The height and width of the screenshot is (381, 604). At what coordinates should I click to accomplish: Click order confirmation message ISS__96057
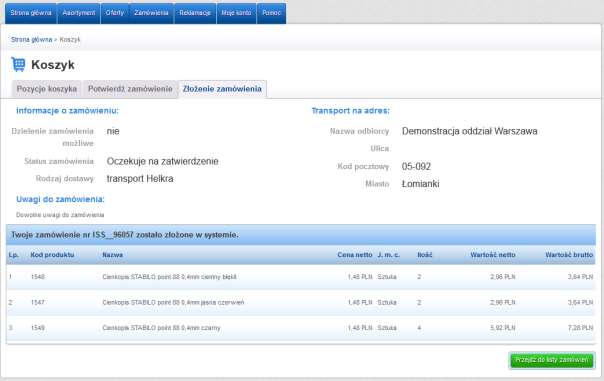tap(125, 235)
